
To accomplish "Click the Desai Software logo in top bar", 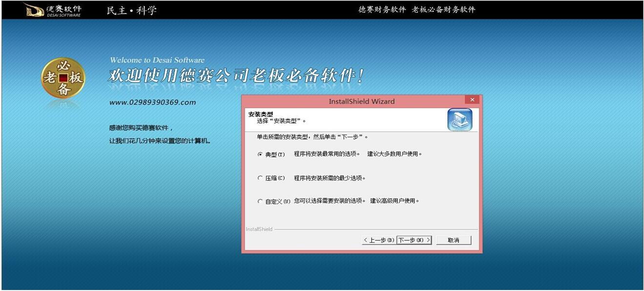I will point(53,10).
